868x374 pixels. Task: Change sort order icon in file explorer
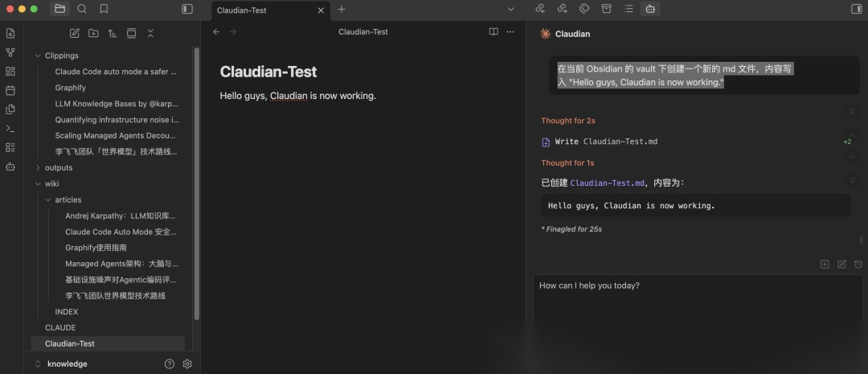point(113,33)
